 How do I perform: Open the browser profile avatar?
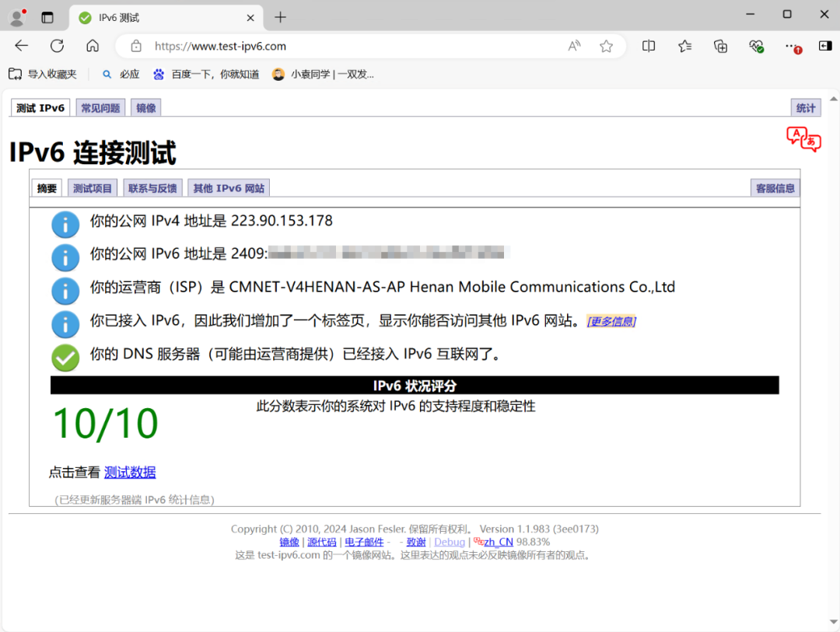click(18, 17)
